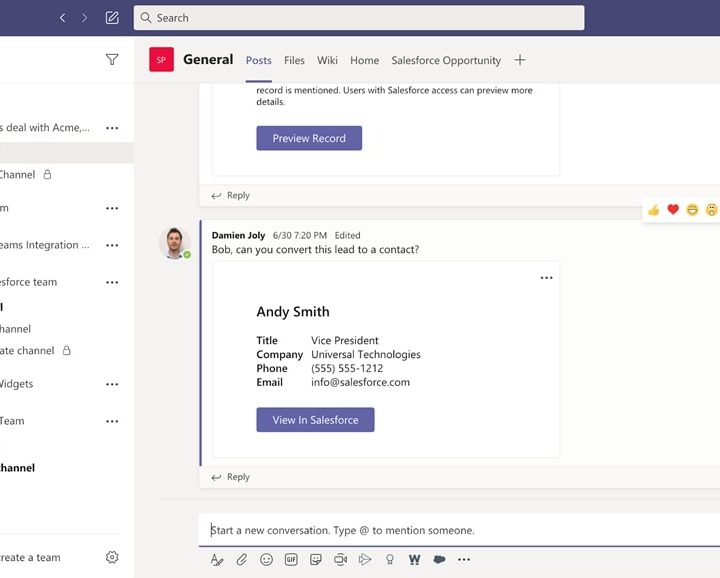Click the Damien Joly sender name
The width and height of the screenshot is (720, 578).
click(x=238, y=236)
